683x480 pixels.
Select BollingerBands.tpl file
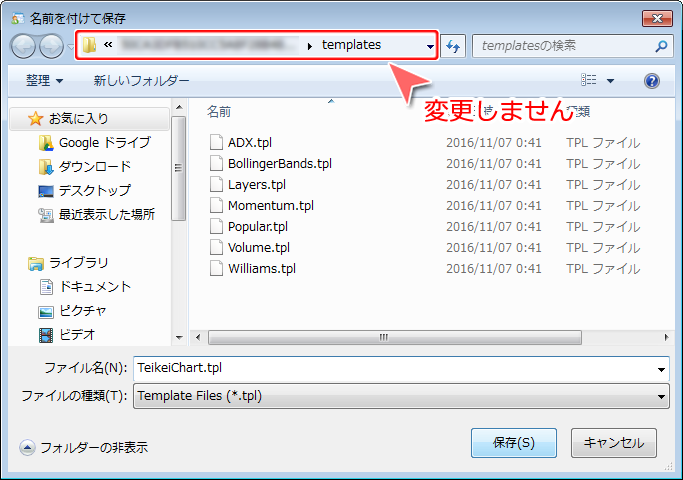[x=280, y=163]
